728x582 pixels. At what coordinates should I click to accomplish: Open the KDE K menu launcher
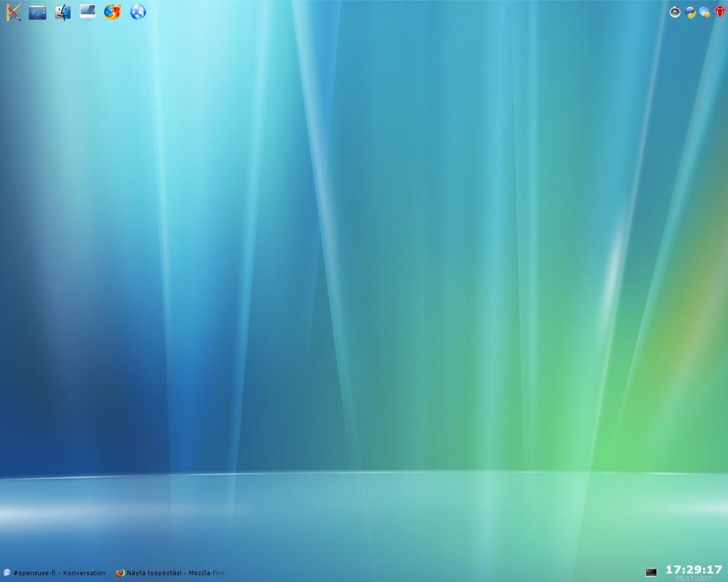[x=14, y=12]
